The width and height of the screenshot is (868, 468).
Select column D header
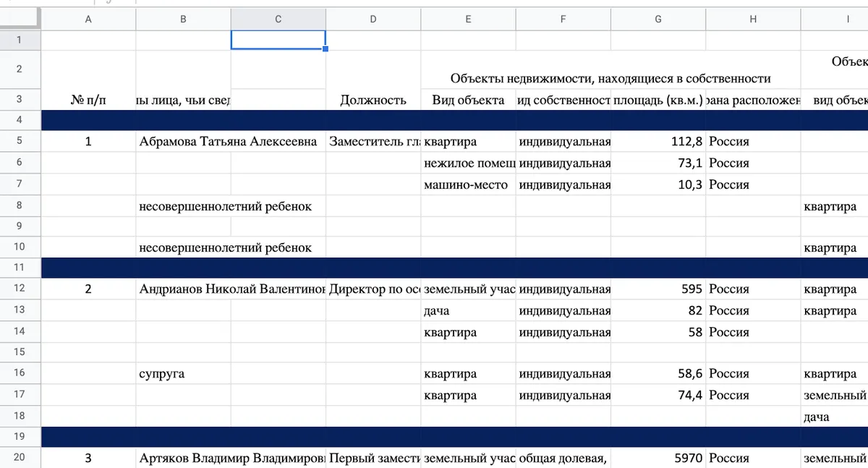pos(373,20)
